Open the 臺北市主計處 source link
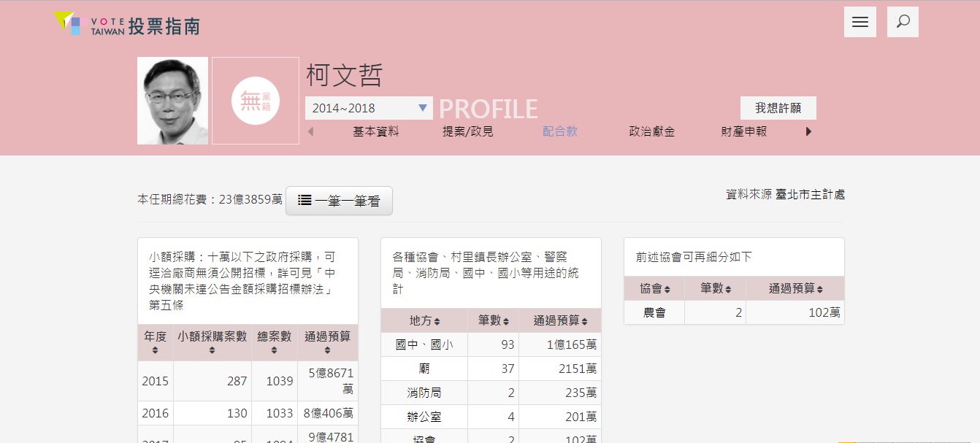Image resolution: width=980 pixels, height=443 pixels. (x=811, y=195)
